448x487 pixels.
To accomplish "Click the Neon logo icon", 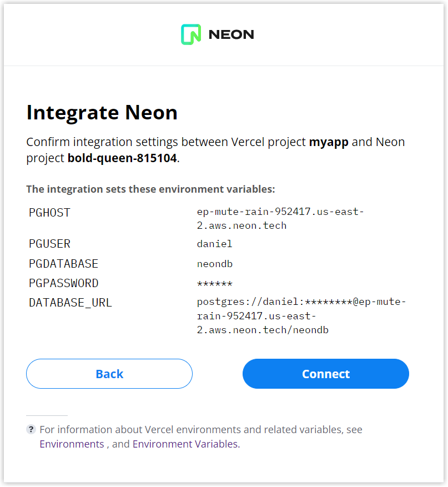I will [191, 34].
